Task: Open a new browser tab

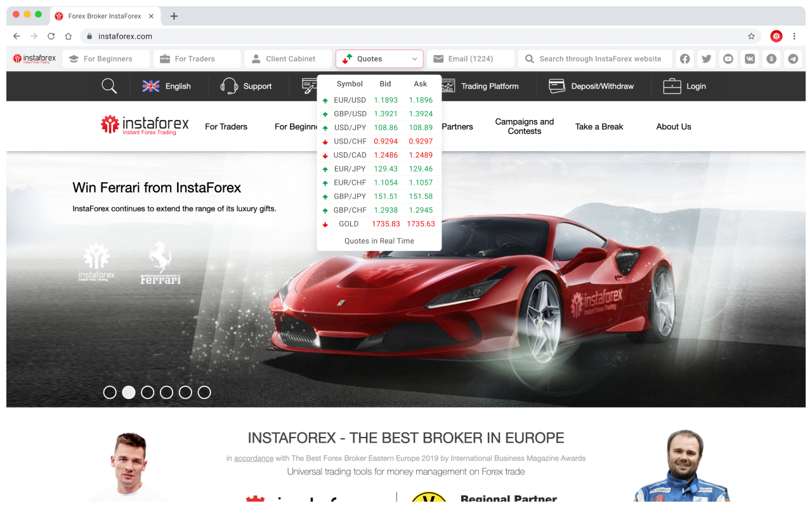Action: pos(174,16)
